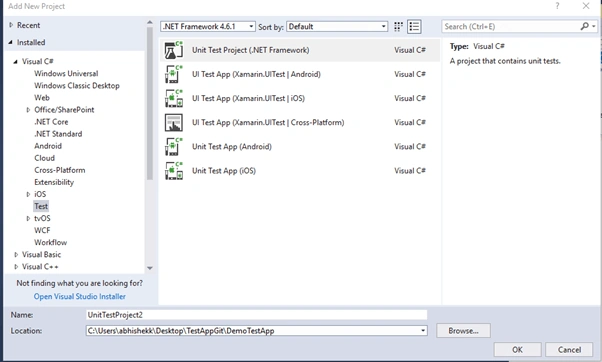
Task: Click the Unit Test App (iOS) template icon
Action: coord(174,171)
